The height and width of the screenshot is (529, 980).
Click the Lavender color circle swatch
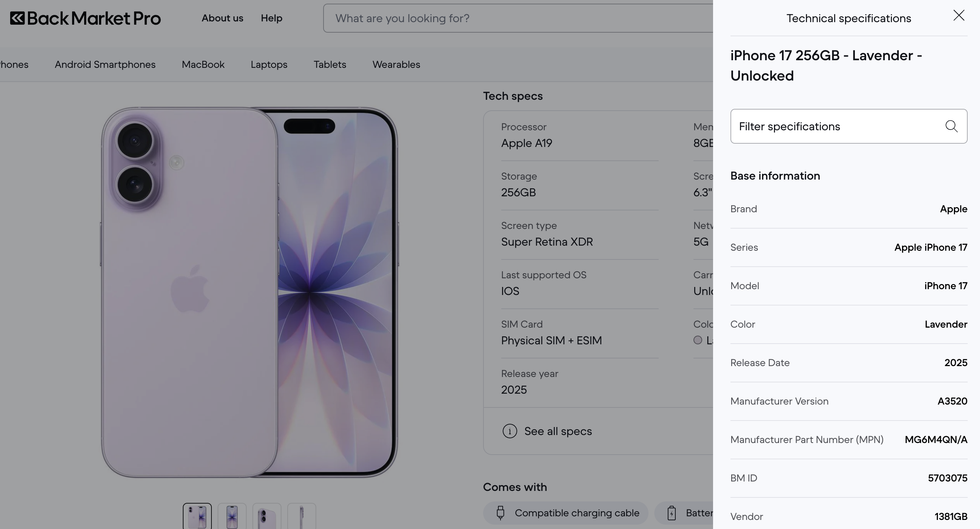pos(697,340)
